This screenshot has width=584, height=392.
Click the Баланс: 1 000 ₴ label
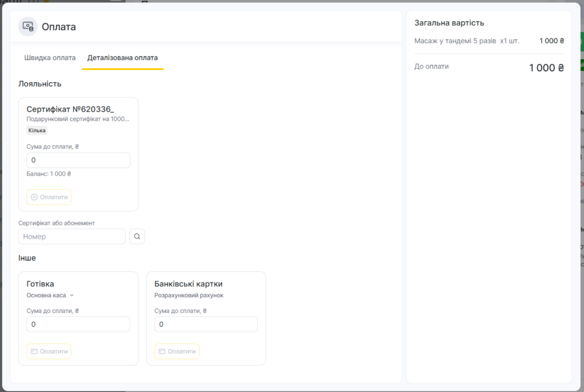(48, 174)
